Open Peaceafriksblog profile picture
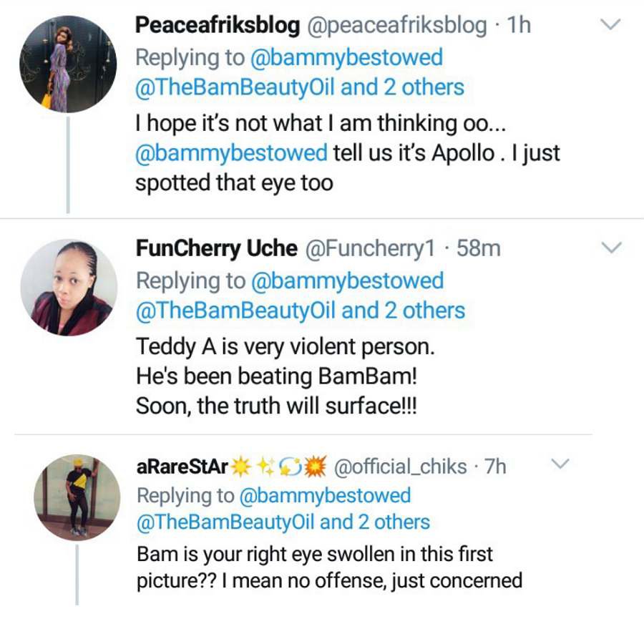 pyautogui.click(x=68, y=64)
